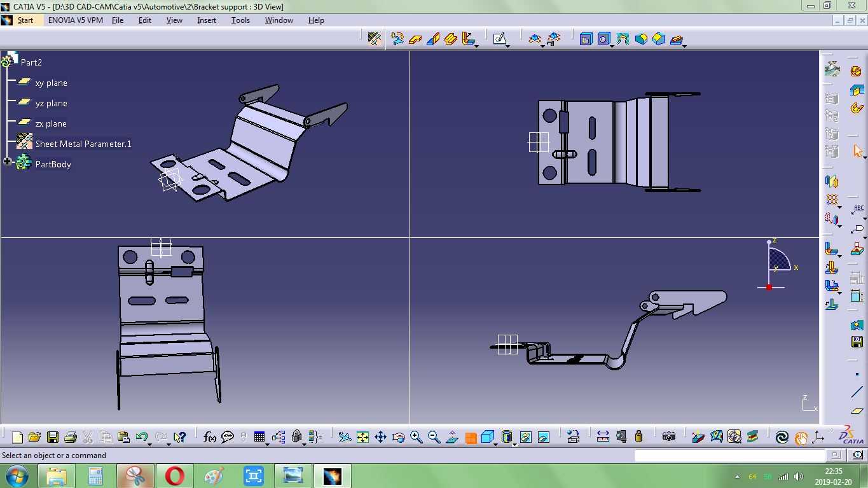Open Calculator from taskbar
Screen dimensions: 868x488
click(95, 476)
